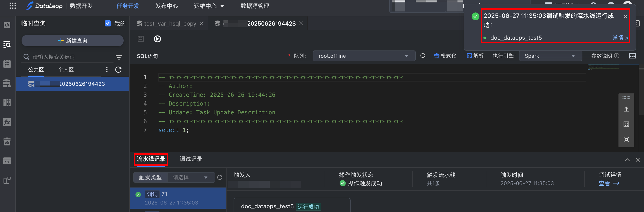Open the apps grid launcher icon
The height and width of the screenshot is (212, 644).
coord(13,6)
